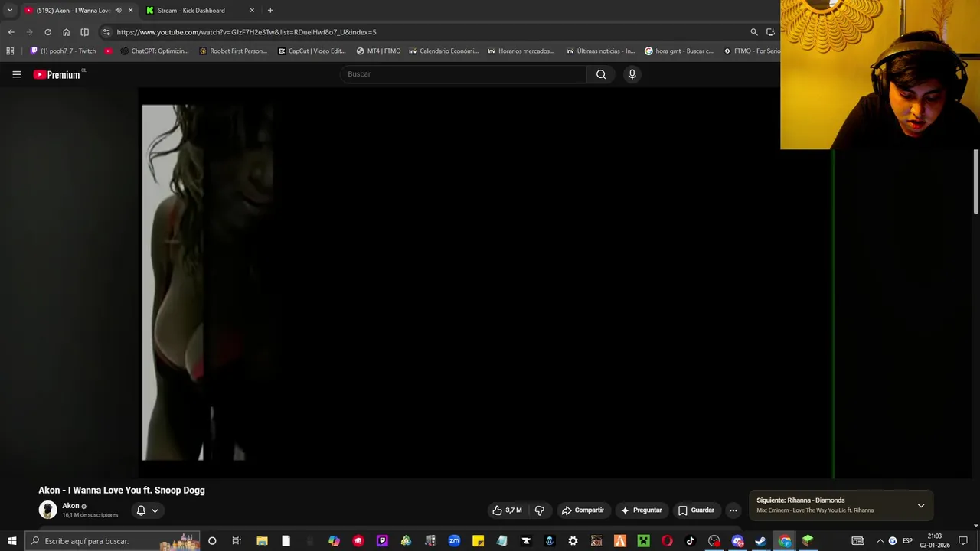Open File Explorer from taskbar
This screenshot has width=980, height=551.
coord(262,541)
